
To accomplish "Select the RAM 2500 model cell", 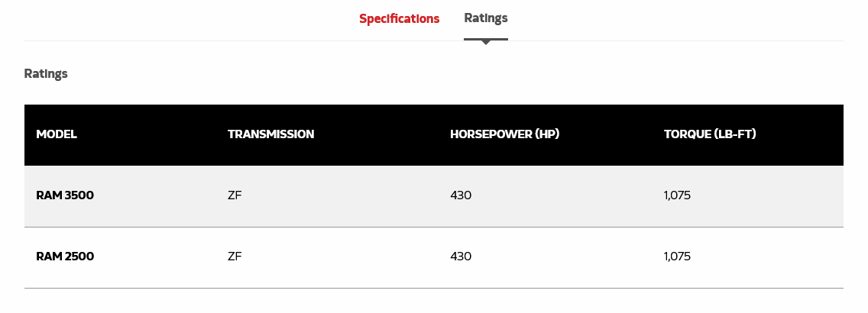I will [65, 256].
